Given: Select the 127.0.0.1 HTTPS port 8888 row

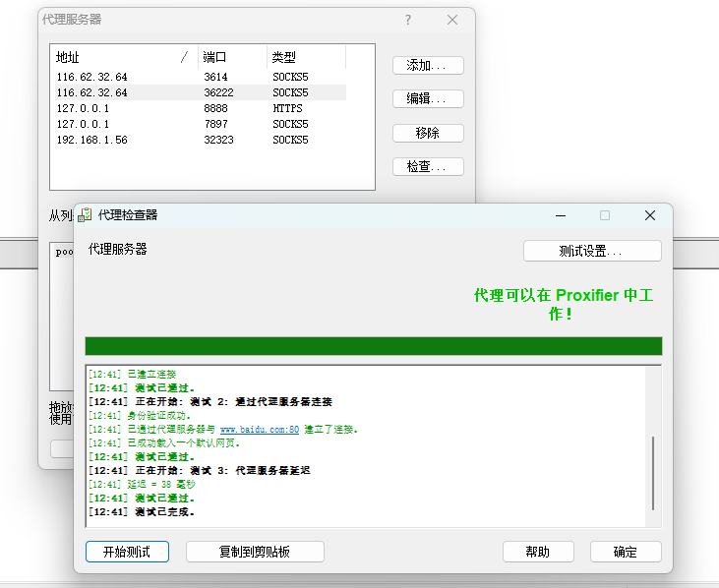Looking at the screenshot, I should click(201, 108).
